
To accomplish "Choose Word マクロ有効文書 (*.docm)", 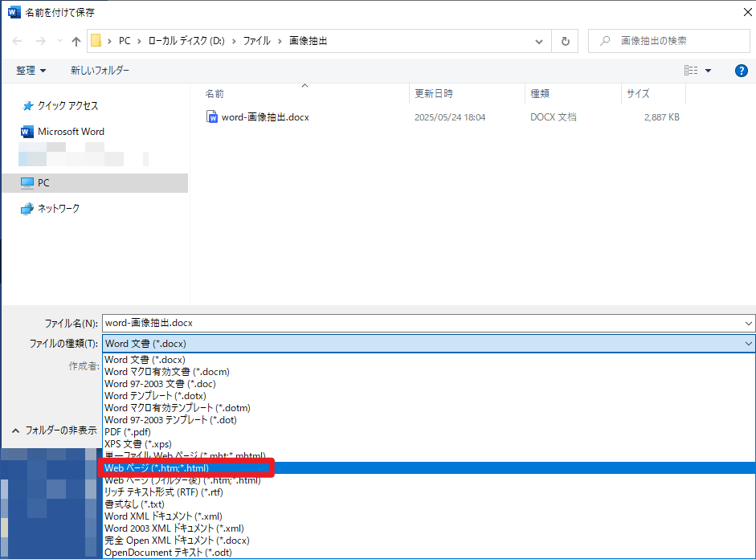I will click(429, 372).
